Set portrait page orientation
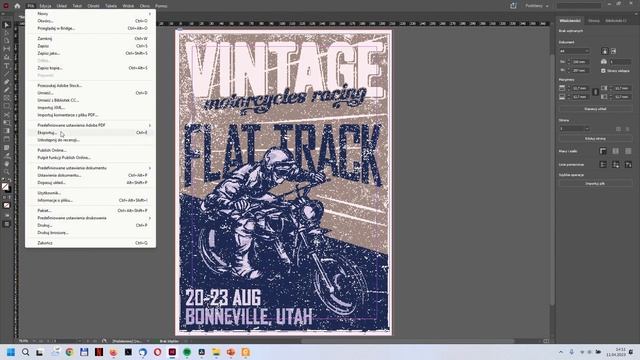This screenshot has height=360, width=640. click(x=604, y=51)
